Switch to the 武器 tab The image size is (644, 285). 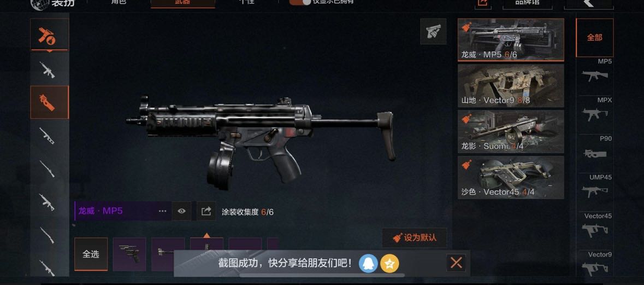[x=183, y=3]
